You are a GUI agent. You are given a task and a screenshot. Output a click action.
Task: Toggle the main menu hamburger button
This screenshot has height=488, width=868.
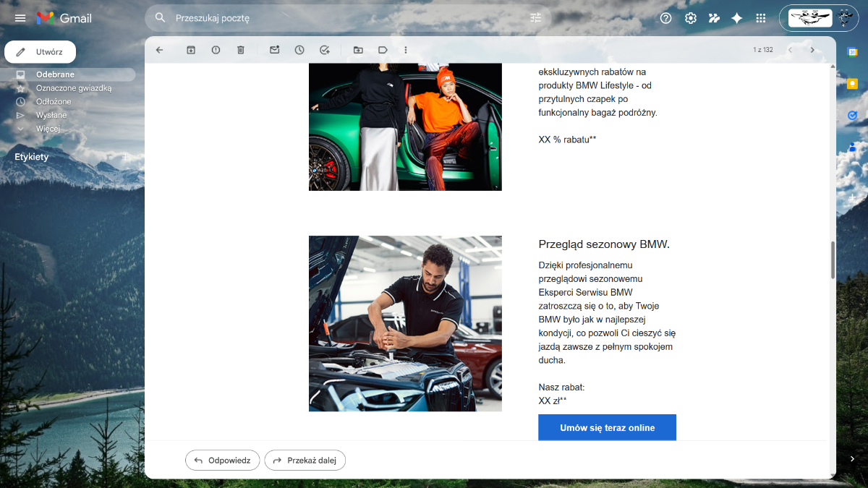(20, 18)
